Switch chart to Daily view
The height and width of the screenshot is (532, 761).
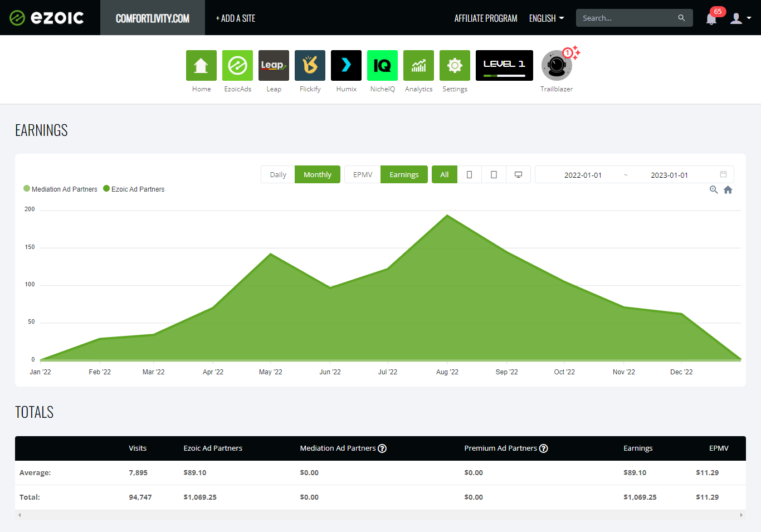click(x=278, y=174)
